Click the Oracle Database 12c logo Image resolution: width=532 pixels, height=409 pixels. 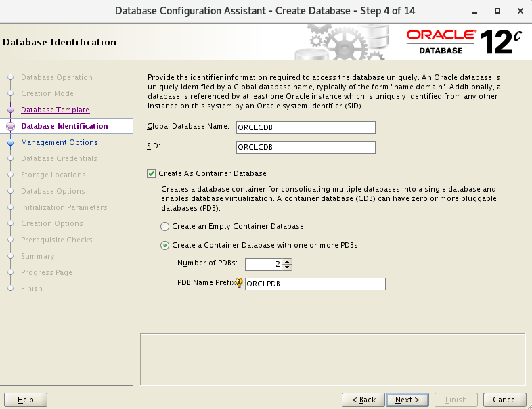tap(464, 41)
